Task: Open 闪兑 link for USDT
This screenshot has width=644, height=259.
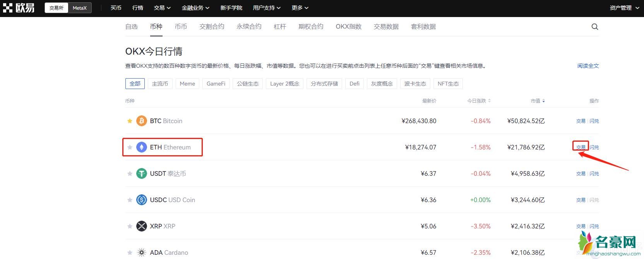Action: click(x=594, y=173)
